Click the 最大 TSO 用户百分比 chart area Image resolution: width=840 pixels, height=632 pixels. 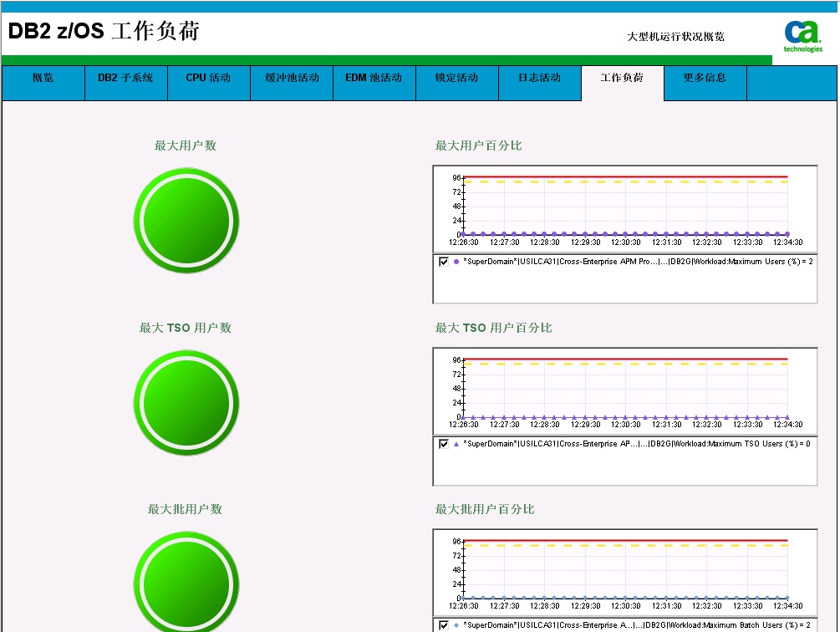point(625,391)
